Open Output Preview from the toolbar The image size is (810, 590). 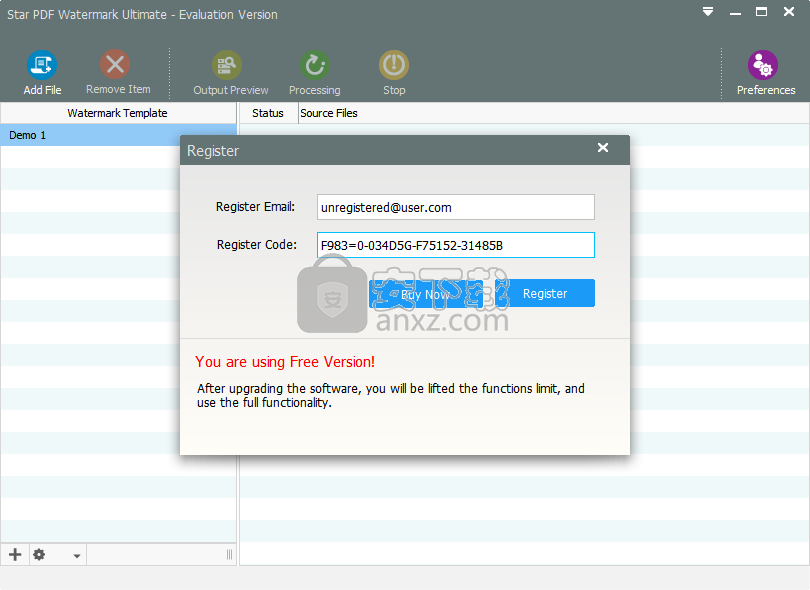click(227, 65)
